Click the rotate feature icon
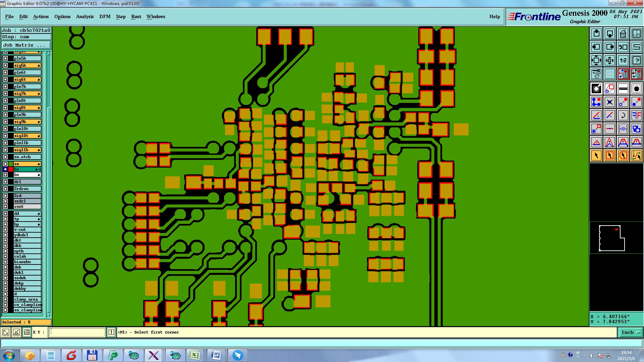644x362 pixels. [x=623, y=115]
